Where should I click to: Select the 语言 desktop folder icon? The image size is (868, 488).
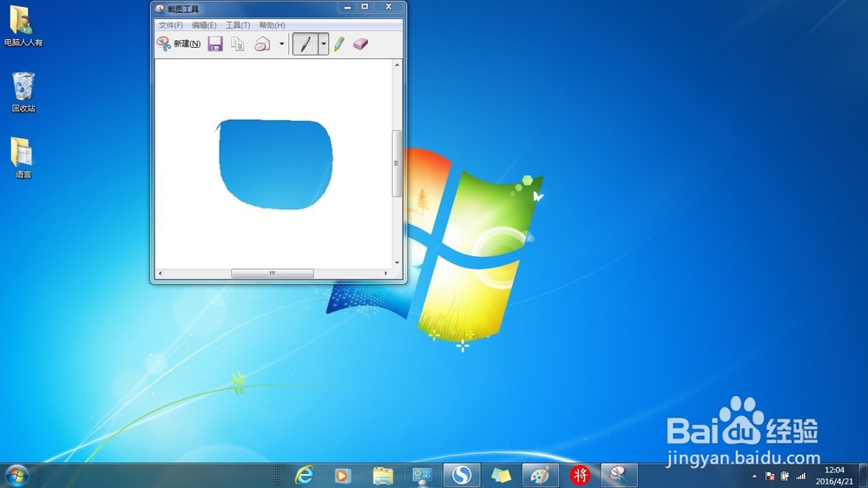coord(23,158)
